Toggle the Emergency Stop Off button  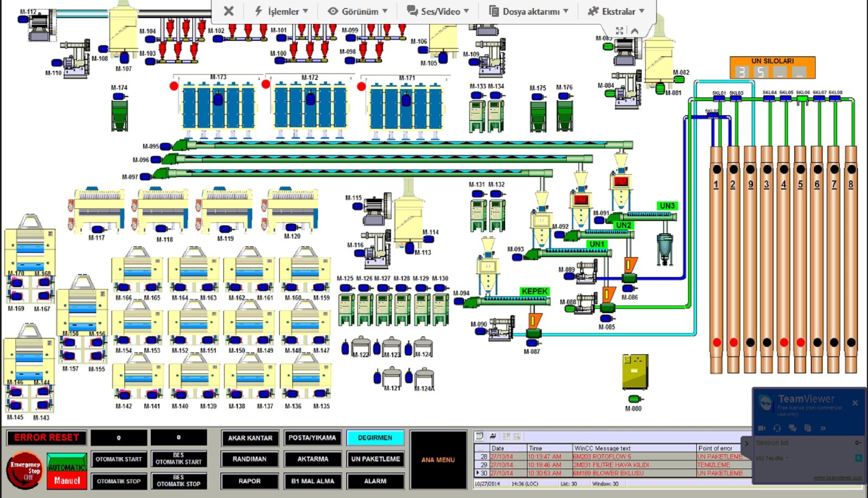[25, 470]
